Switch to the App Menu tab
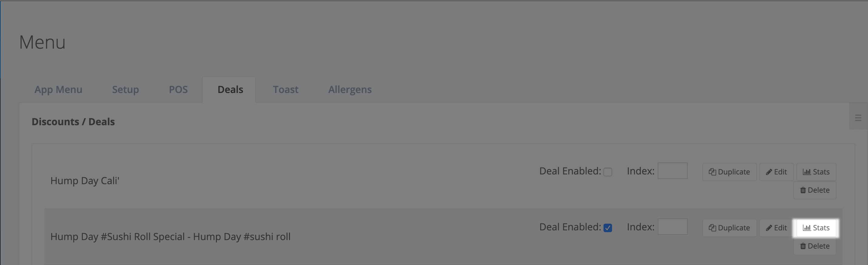The width and height of the screenshot is (868, 265). (58, 89)
